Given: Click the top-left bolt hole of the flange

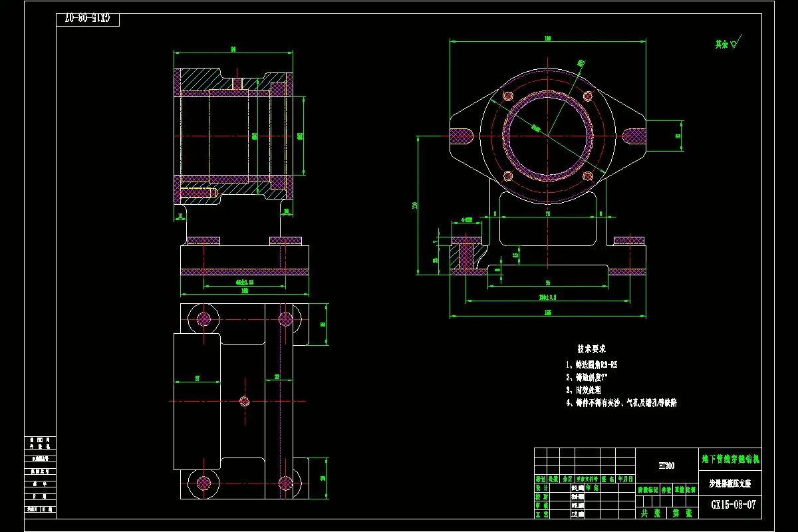Looking at the screenshot, I should pos(508,96).
